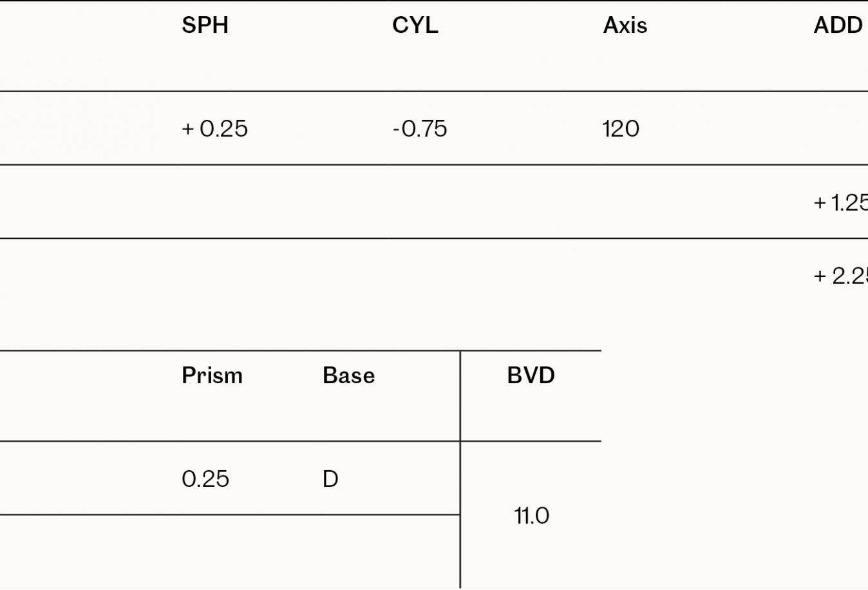Click the 120 axis value
The height and width of the screenshot is (590, 868).
click(x=621, y=129)
